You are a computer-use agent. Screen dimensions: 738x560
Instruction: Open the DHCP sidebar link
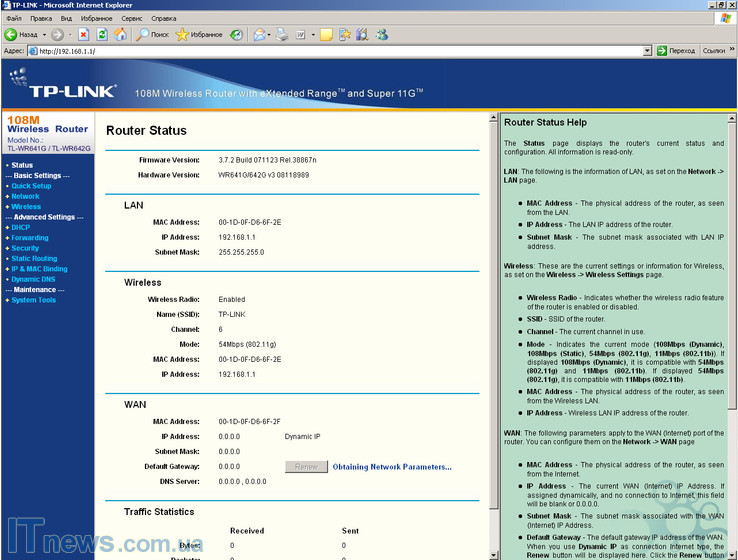point(20,227)
